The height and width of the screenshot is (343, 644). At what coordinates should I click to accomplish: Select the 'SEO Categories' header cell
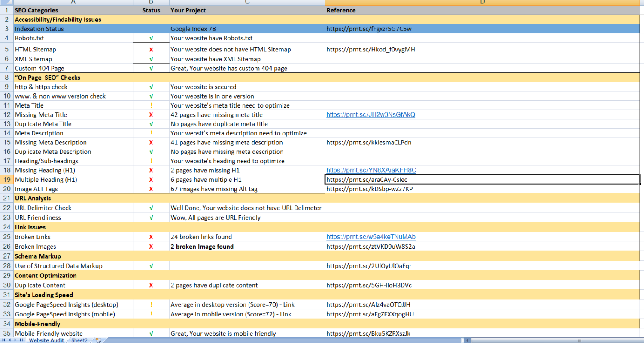[73, 10]
